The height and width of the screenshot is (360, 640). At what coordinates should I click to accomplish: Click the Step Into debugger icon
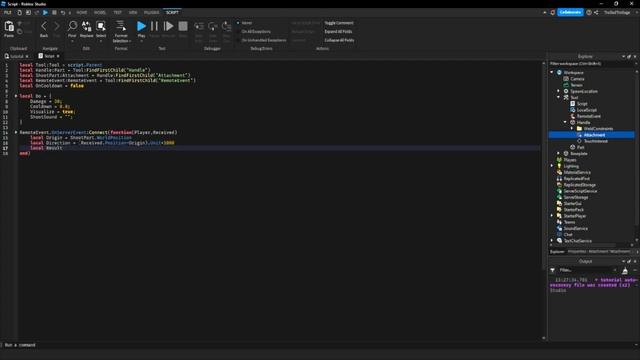pos(199,27)
